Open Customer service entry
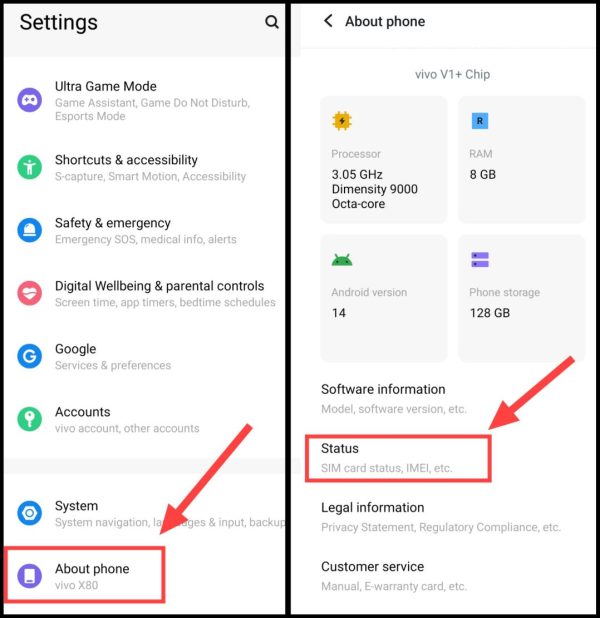600x618 pixels. tap(449, 576)
